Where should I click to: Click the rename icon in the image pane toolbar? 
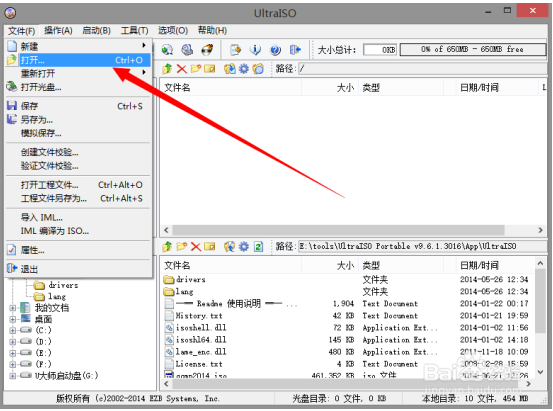209,68
